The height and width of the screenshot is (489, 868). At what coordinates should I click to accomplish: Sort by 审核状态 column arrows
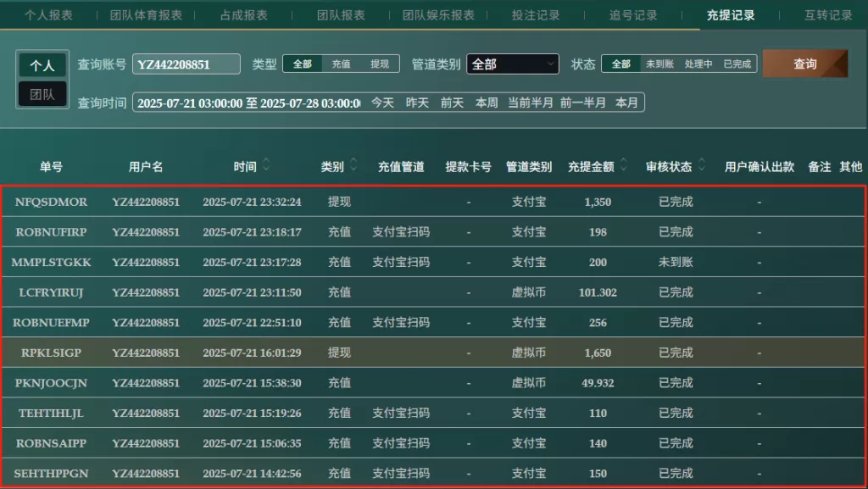(x=702, y=164)
